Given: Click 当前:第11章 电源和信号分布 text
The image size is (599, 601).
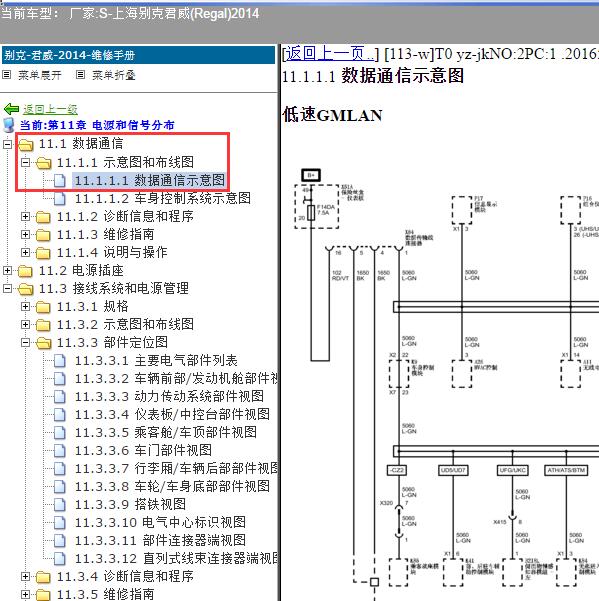Looking at the screenshot, I should (97, 125).
